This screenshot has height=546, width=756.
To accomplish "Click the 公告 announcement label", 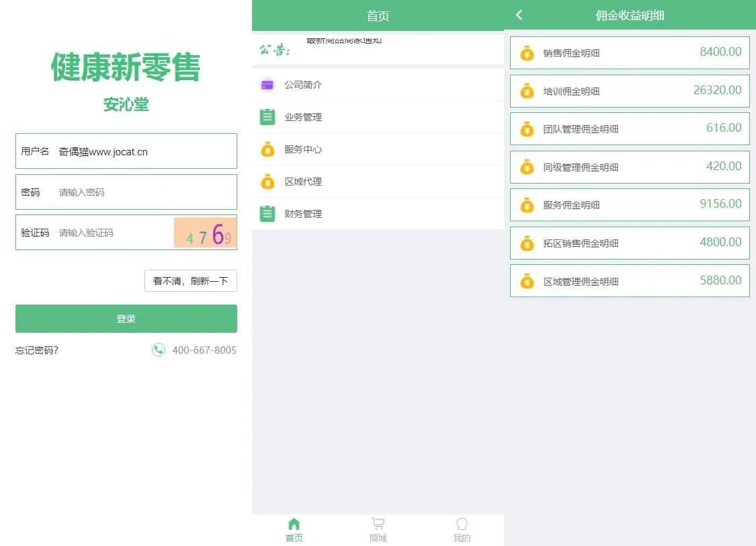I will pyautogui.click(x=275, y=50).
